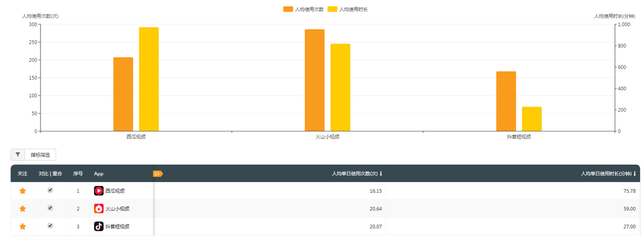
Task: Click the 火山小视频 app icon
Action: [99, 209]
